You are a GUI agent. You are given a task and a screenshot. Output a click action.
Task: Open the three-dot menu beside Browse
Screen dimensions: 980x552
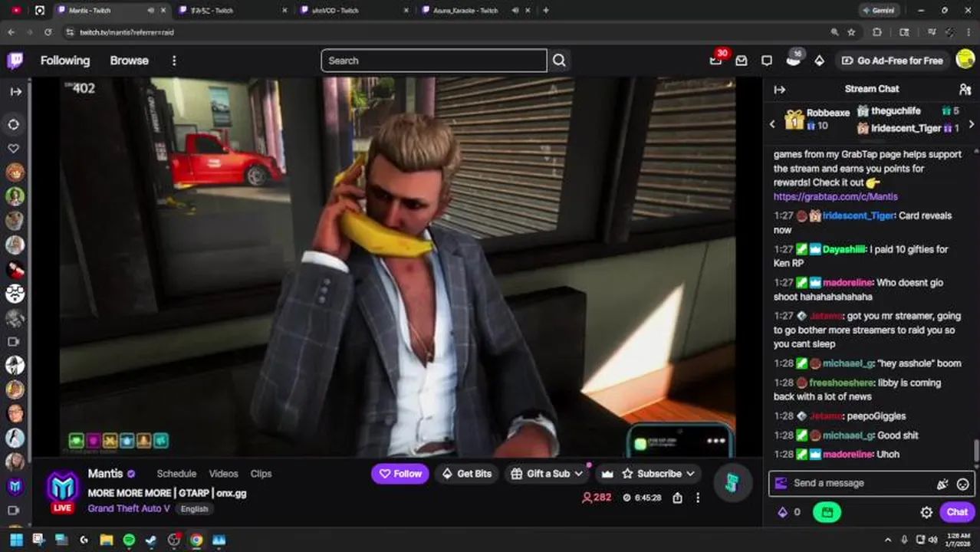click(174, 61)
